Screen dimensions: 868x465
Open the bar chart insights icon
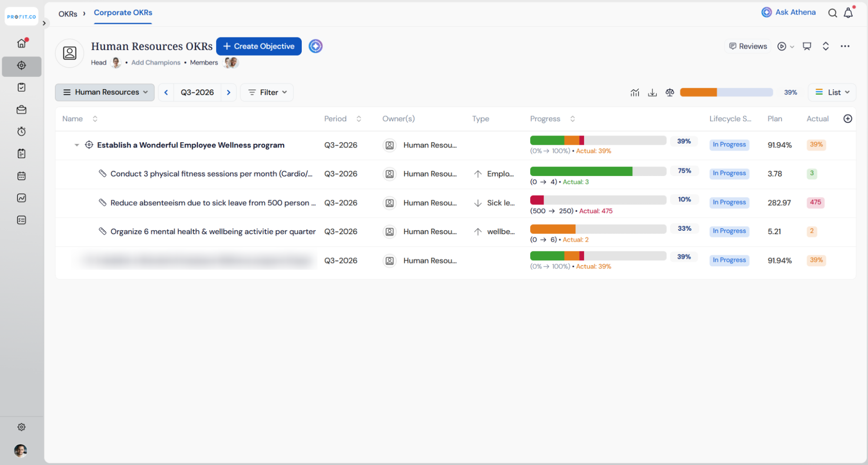[635, 92]
